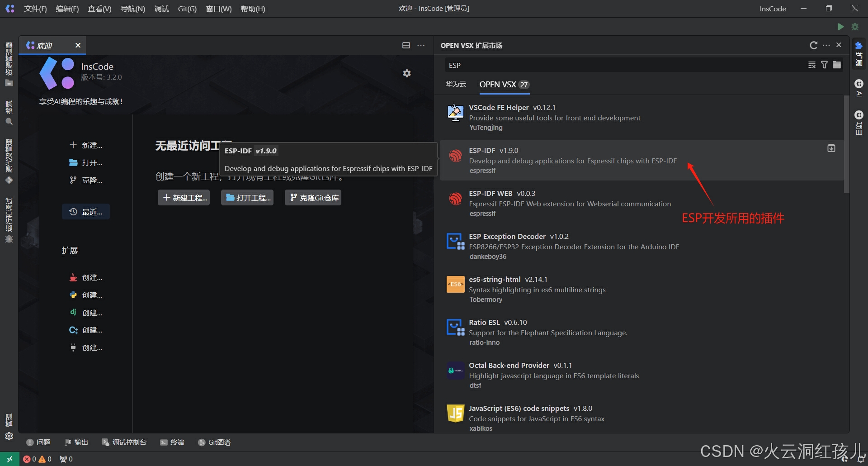Click the 打开工程... button
The height and width of the screenshot is (466, 868).
[247, 198]
